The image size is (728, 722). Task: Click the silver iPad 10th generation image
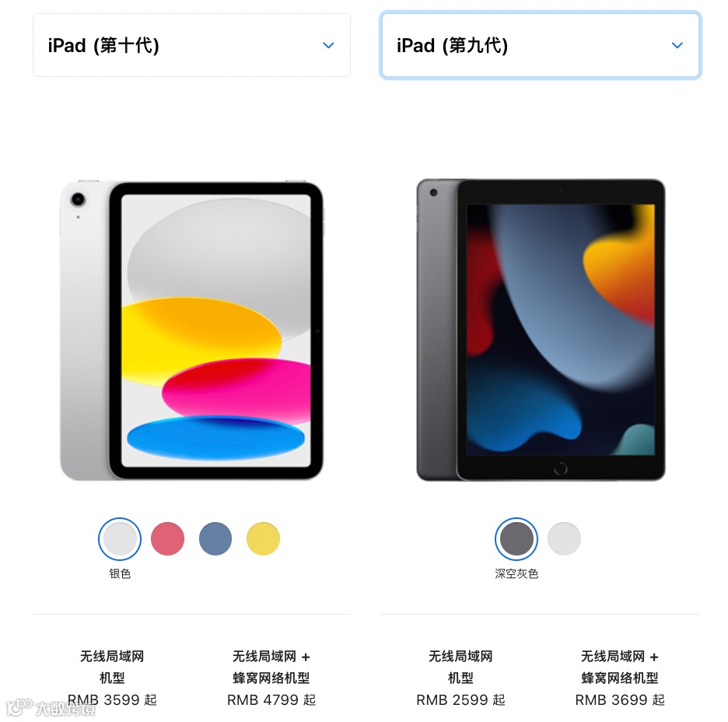tap(192, 330)
